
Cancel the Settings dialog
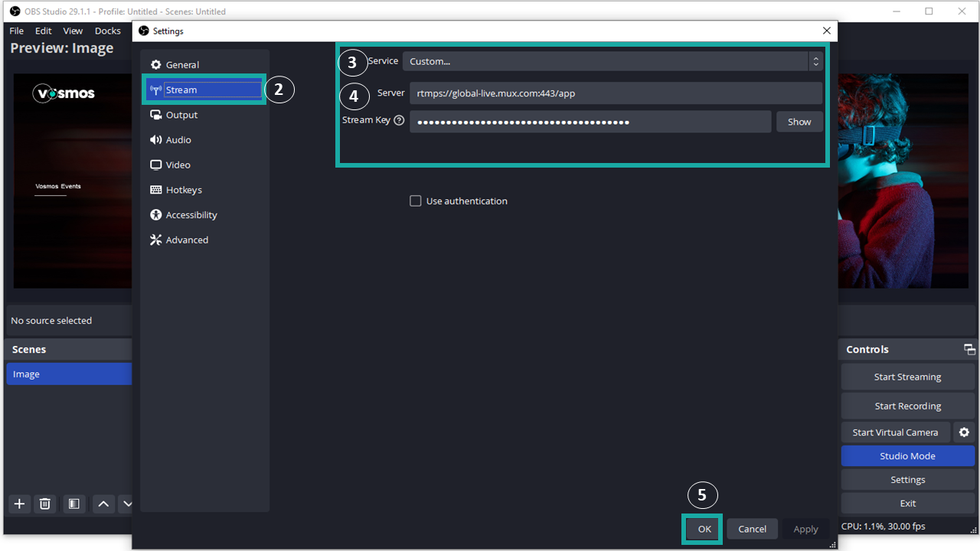[752, 529]
